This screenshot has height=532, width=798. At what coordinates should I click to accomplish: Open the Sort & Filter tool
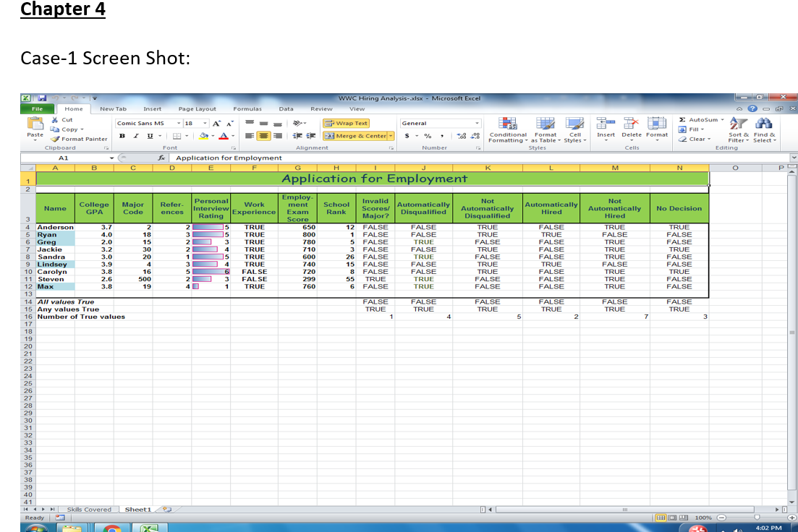(x=739, y=124)
